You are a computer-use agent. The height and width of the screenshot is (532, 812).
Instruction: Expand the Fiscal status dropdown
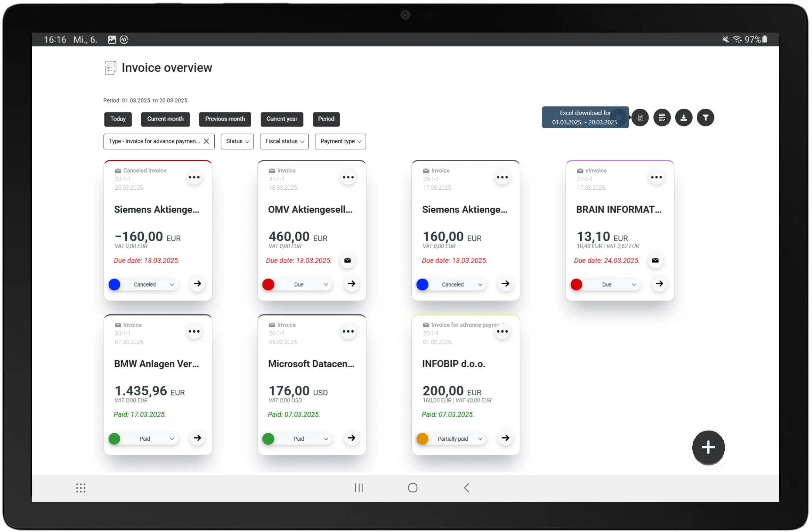point(284,141)
